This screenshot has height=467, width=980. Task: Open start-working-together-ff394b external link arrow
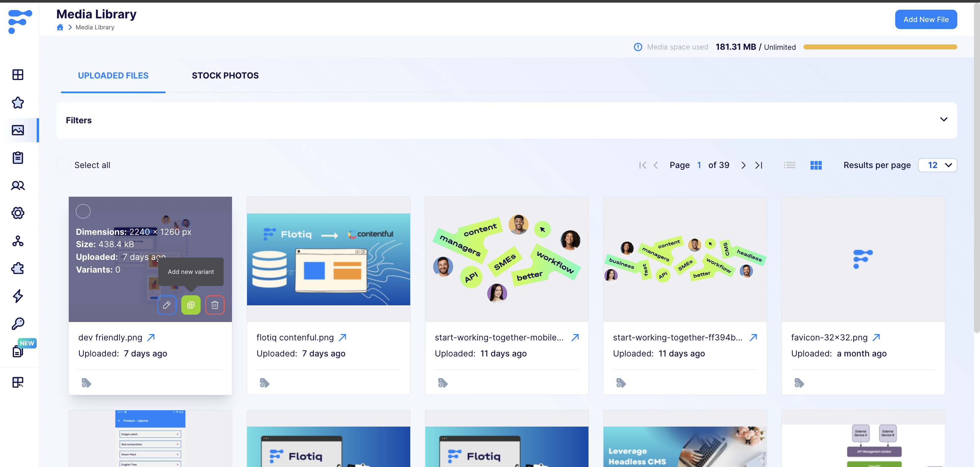pyautogui.click(x=753, y=337)
